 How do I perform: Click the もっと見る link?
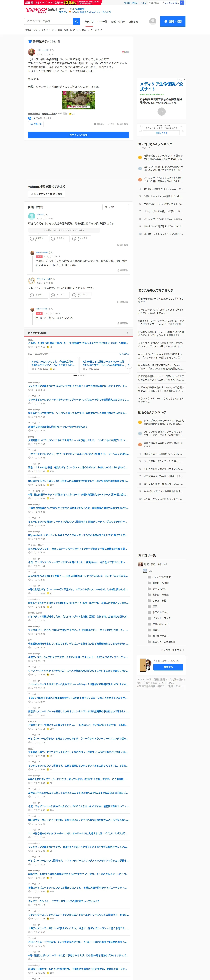[x=124, y=354]
